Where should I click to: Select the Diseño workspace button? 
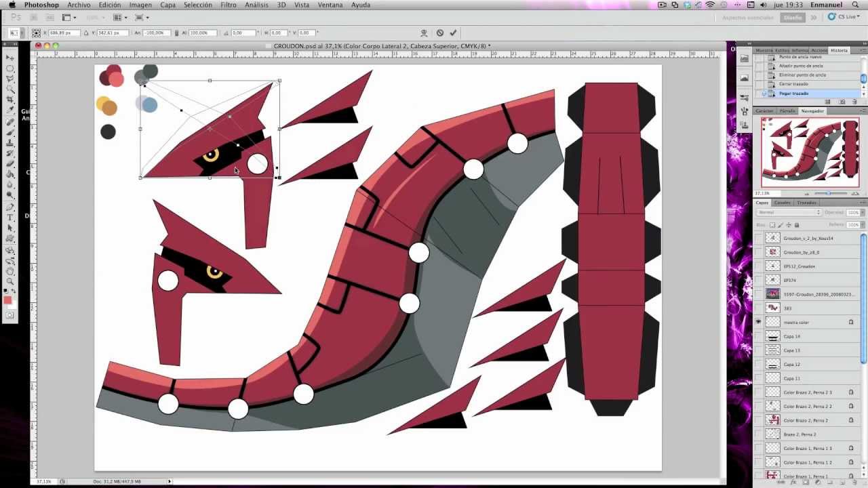[x=792, y=18]
